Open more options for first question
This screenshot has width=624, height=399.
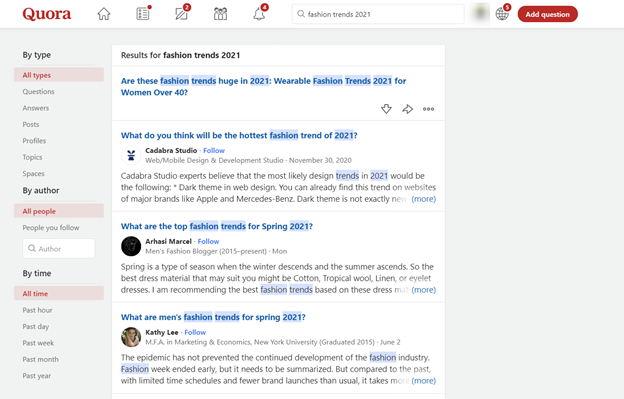428,109
